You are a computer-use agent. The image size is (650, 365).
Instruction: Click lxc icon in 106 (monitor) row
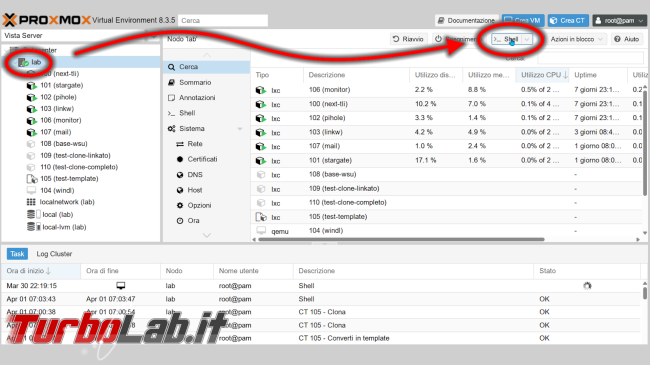click(260, 90)
